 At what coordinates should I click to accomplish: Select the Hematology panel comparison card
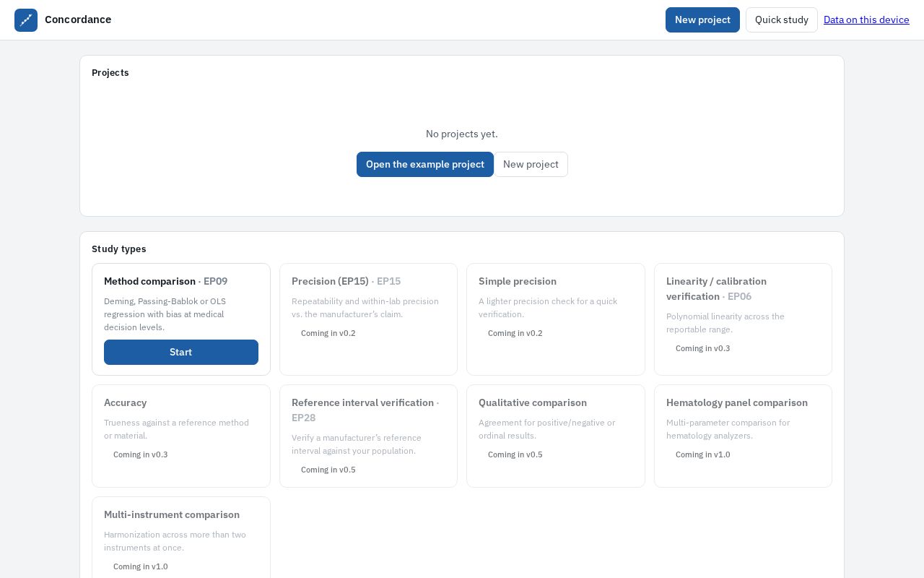coord(743,436)
